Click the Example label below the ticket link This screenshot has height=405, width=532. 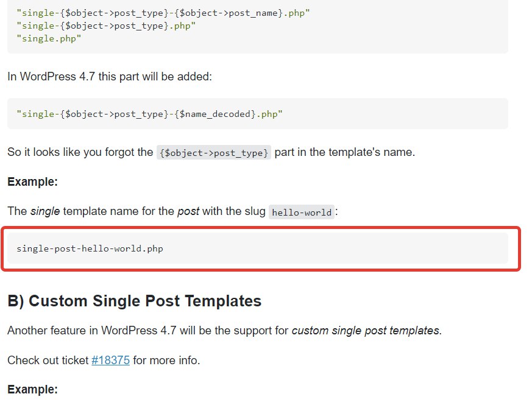(32, 389)
